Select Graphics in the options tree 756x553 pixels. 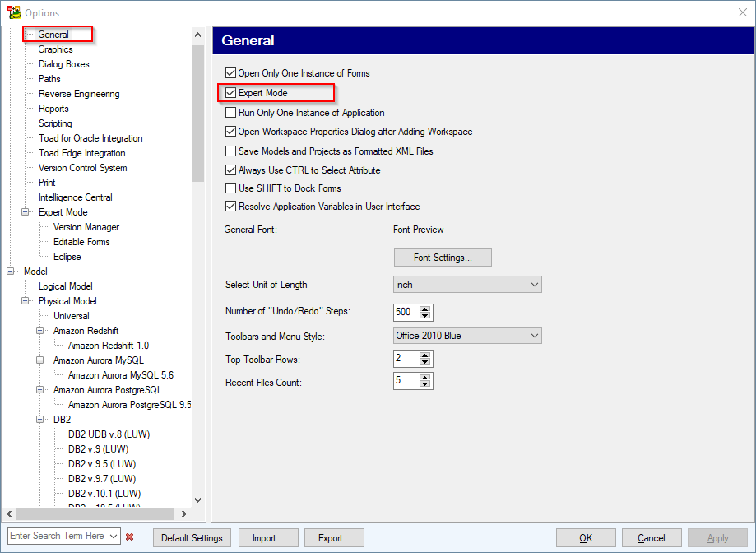(55, 49)
